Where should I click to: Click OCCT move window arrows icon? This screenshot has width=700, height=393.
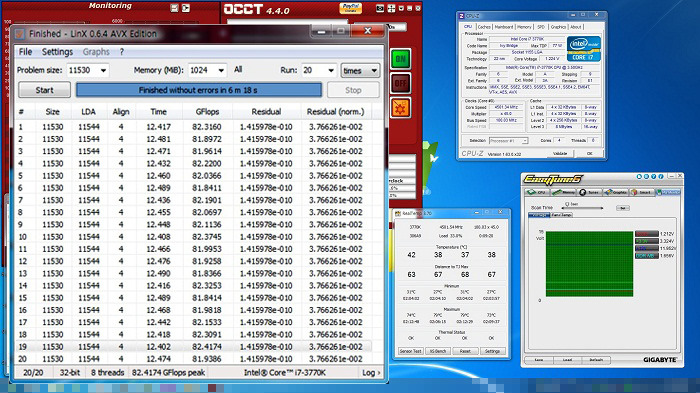[x=391, y=8]
